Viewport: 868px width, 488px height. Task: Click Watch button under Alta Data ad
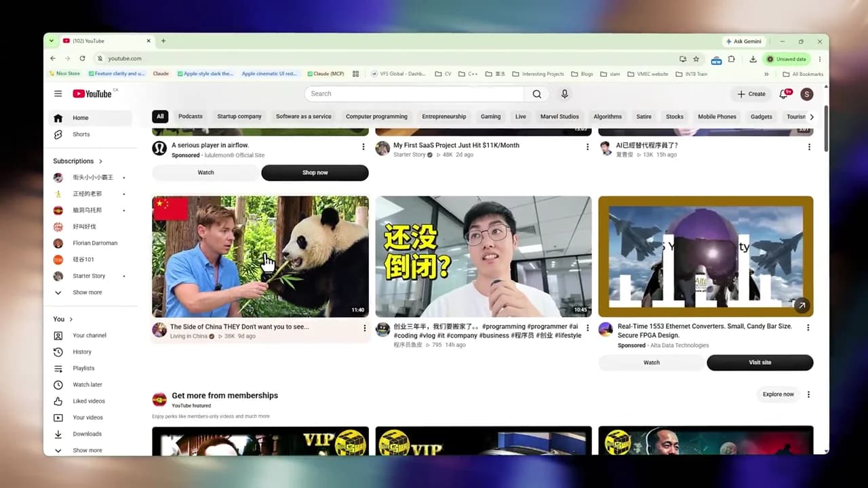pos(651,363)
